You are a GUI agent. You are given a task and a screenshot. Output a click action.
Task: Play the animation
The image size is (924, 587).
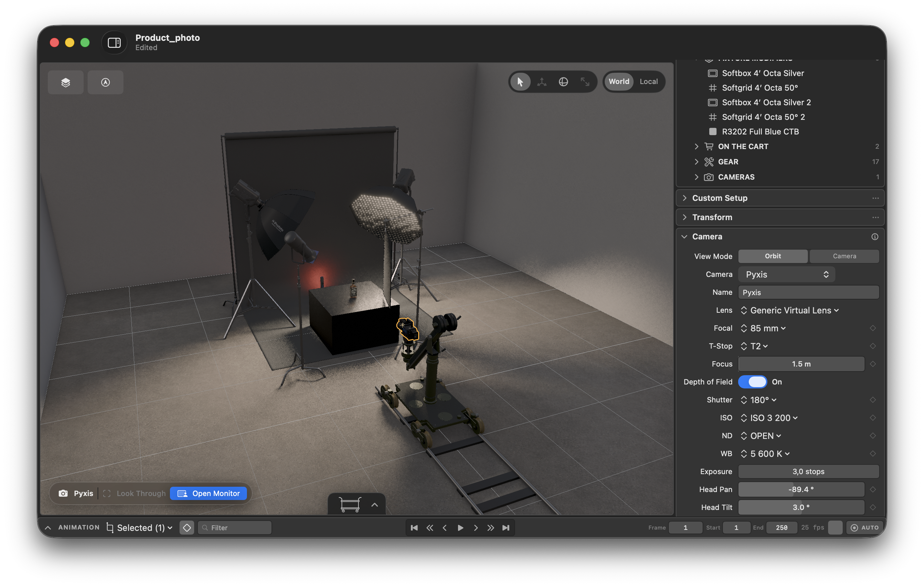pyautogui.click(x=460, y=528)
